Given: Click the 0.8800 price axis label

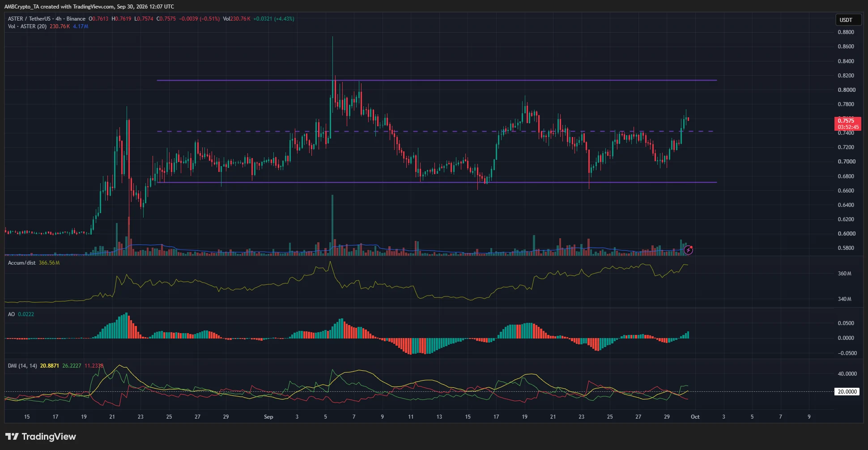Looking at the screenshot, I should (846, 32).
